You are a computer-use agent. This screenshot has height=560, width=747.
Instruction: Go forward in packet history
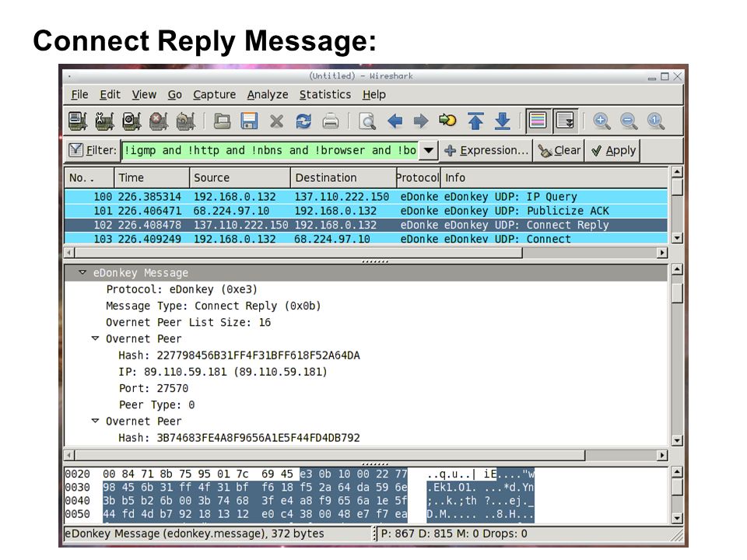click(x=421, y=121)
